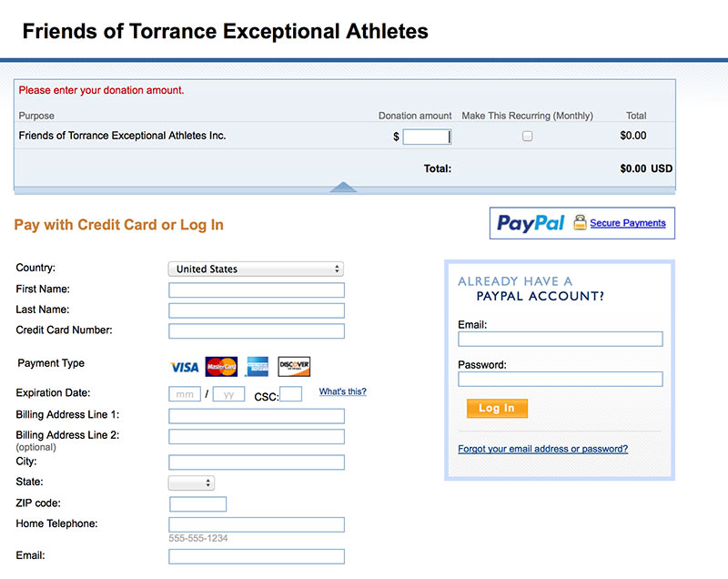Choose the American Express card icon
728x579 pixels.
pos(258,367)
